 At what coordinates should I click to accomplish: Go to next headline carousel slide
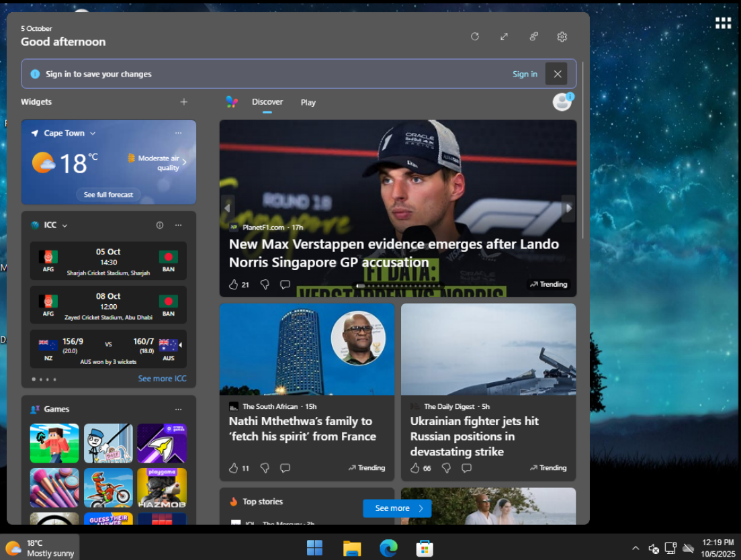(x=568, y=208)
